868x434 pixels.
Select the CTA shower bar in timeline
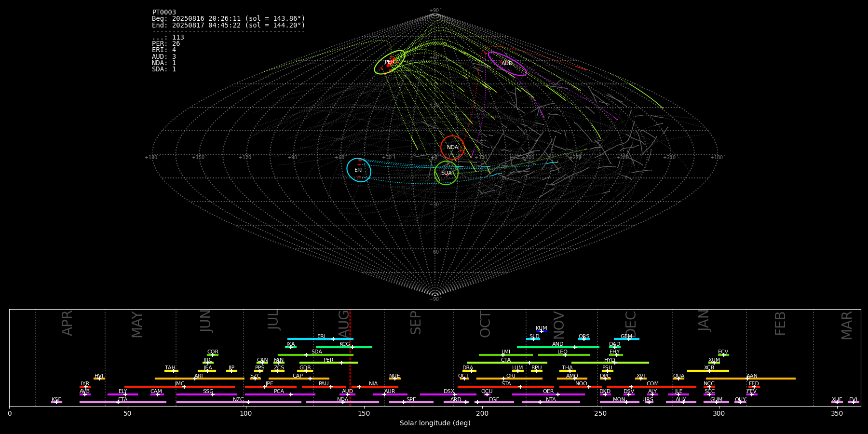pyautogui.click(x=507, y=363)
